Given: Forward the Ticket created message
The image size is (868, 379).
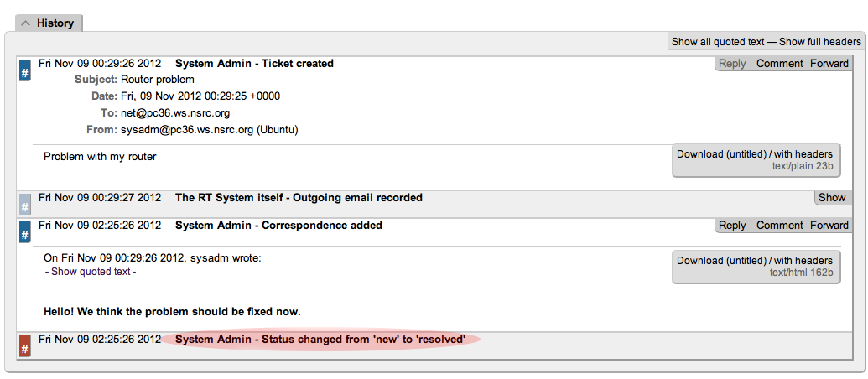Looking at the screenshot, I should tap(829, 64).
